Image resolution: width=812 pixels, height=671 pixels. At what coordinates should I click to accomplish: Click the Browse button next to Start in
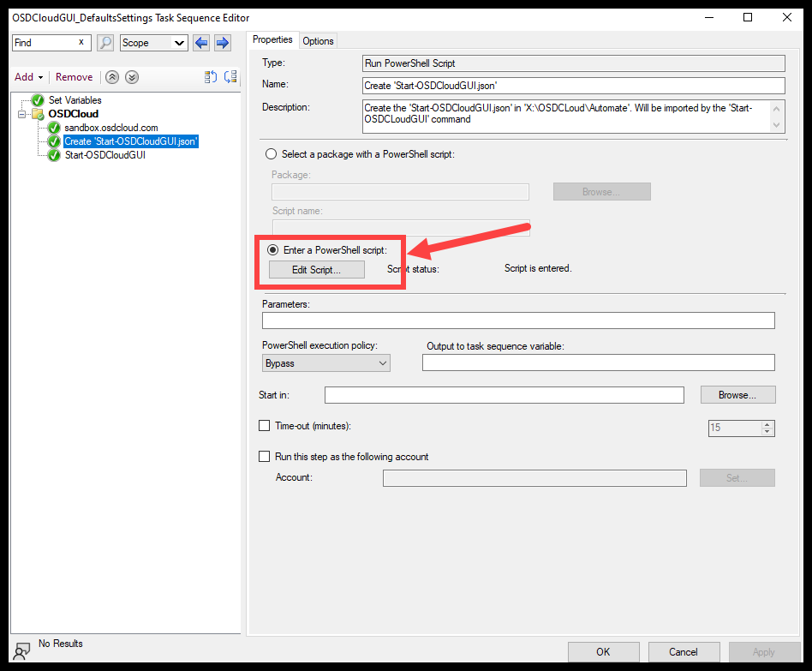737,394
